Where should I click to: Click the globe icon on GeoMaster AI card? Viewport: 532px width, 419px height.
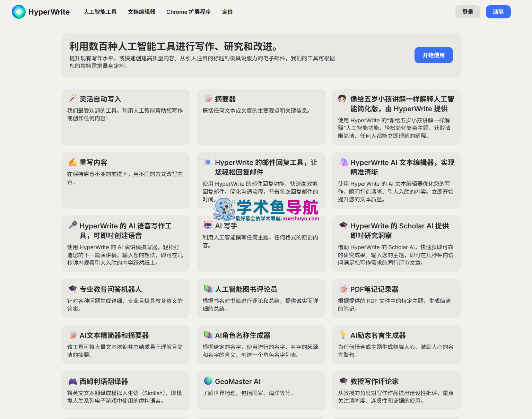coord(208,381)
